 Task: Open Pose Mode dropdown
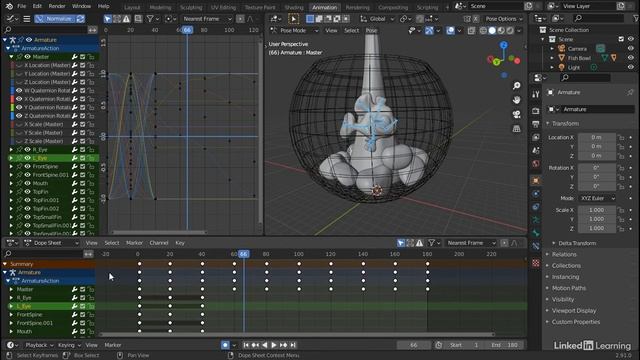point(294,31)
